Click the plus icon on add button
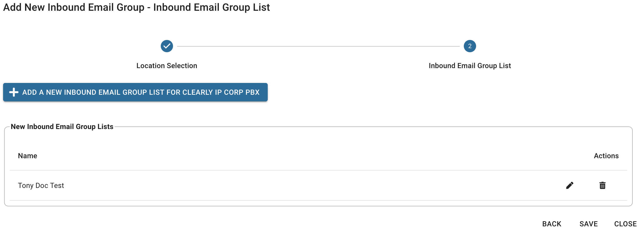This screenshot has height=234, width=644. tap(14, 92)
